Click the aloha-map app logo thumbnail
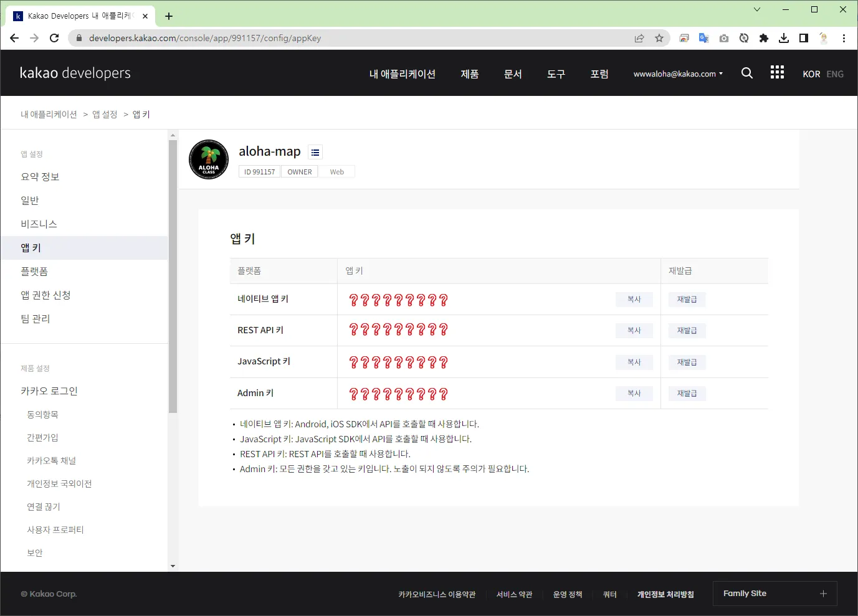 [x=209, y=159]
